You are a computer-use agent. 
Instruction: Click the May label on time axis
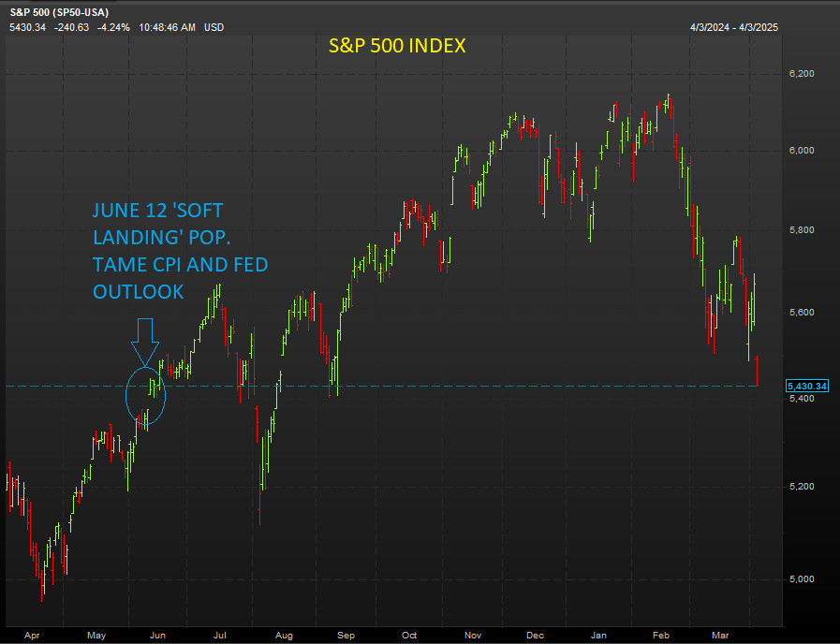pos(96,636)
